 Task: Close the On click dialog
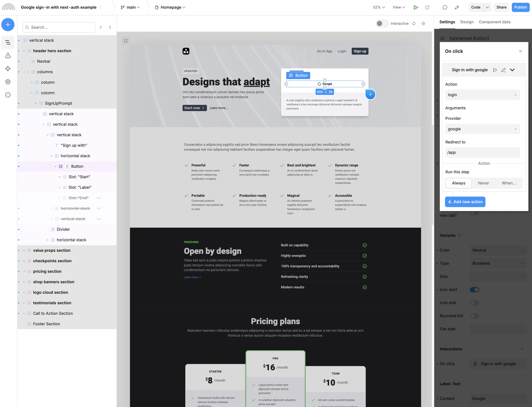tap(520, 51)
